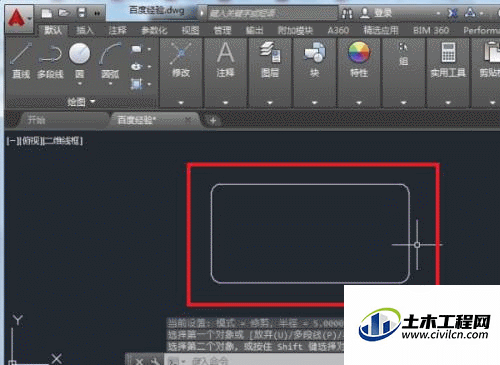Open command line wrench settings

click(154, 361)
